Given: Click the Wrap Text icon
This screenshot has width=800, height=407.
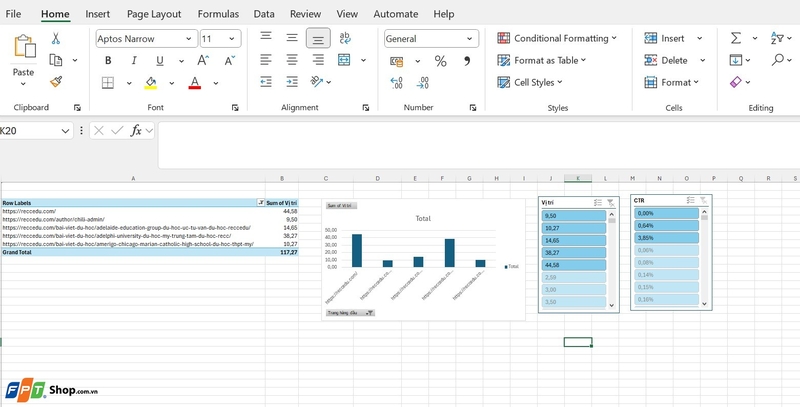Looking at the screenshot, I should (x=345, y=38).
